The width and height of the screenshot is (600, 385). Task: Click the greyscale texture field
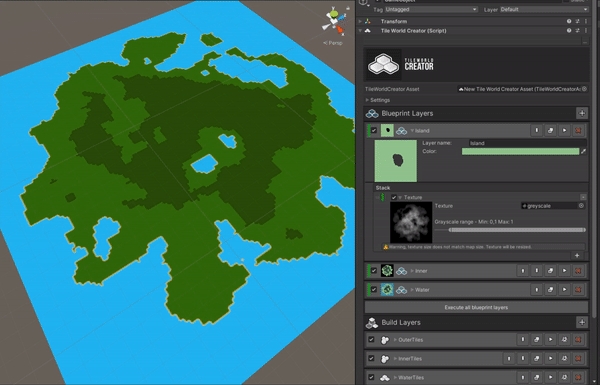tap(553, 206)
